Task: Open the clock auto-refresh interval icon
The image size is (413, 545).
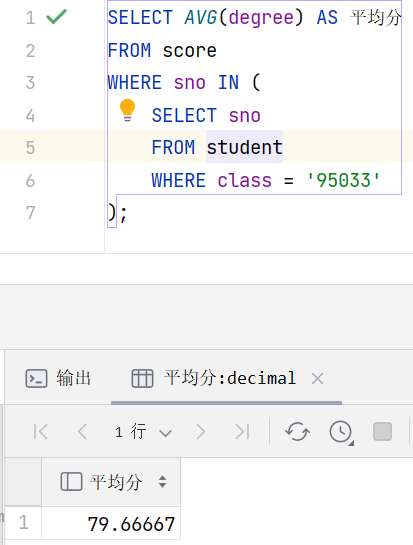Action: 341,432
